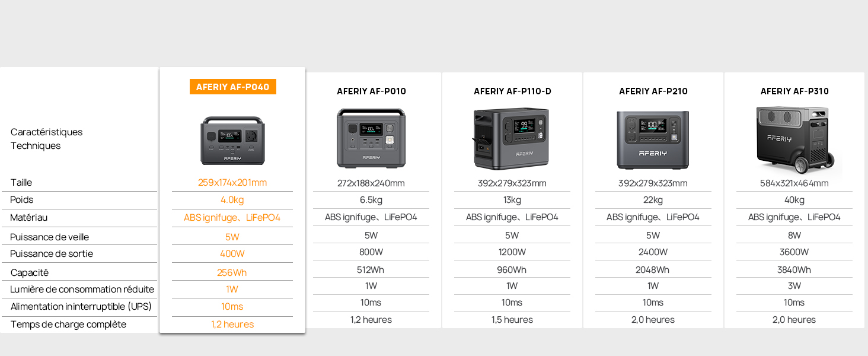Click the orange 1,2 heures value
This screenshot has height=356, width=868.
coord(232,325)
